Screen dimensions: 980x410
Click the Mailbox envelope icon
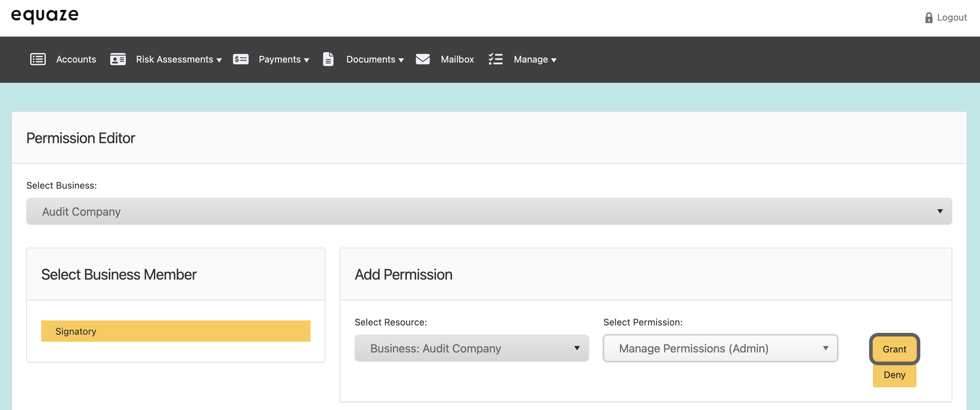(x=422, y=59)
